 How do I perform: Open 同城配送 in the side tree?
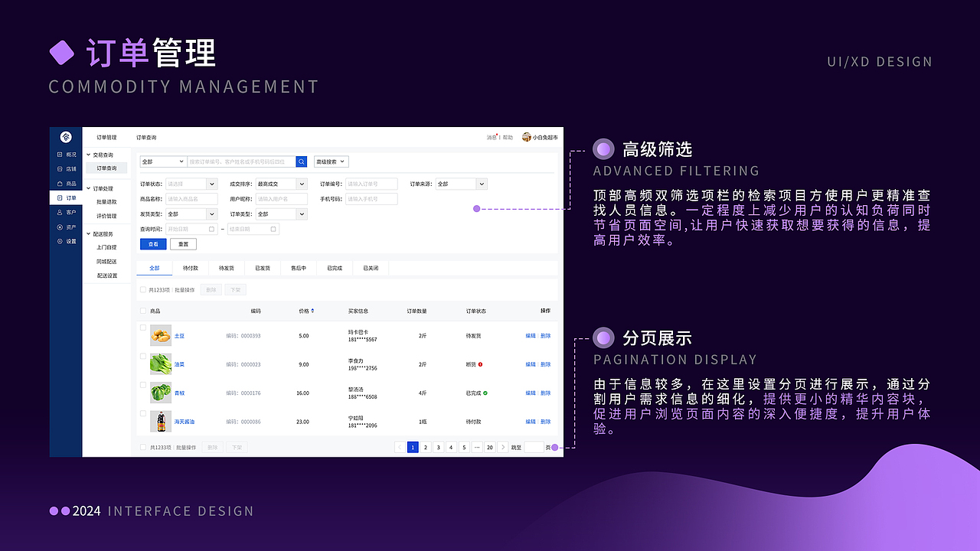tap(106, 262)
